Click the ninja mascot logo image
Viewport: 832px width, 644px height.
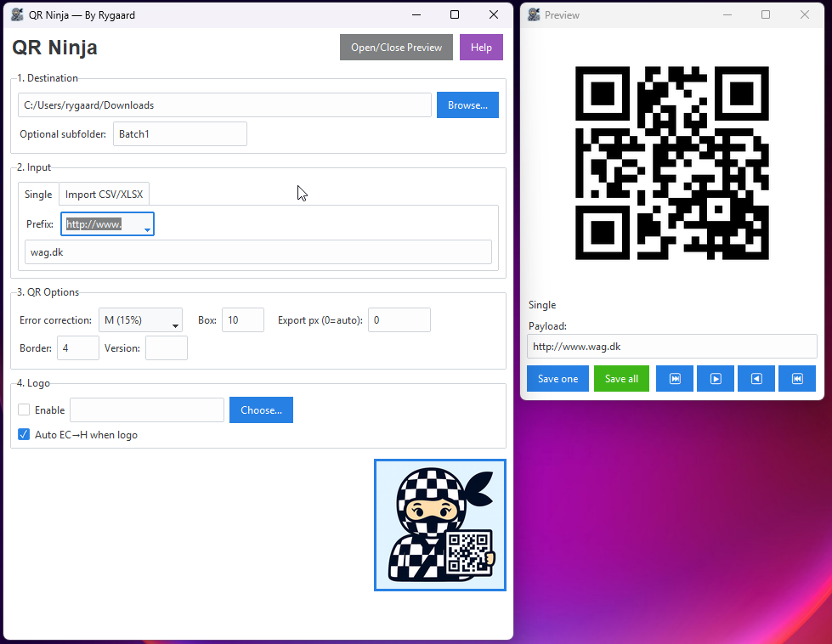tap(440, 525)
